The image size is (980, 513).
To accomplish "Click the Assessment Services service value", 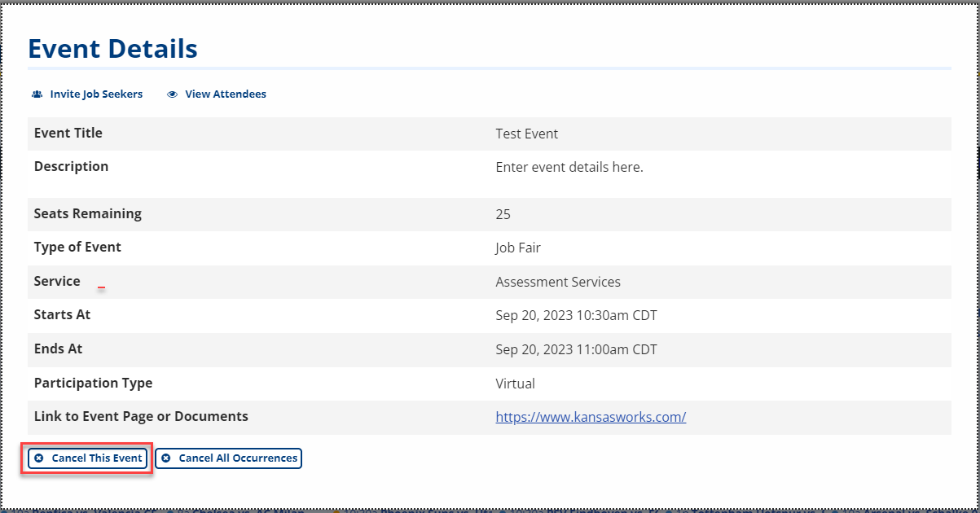I will click(557, 282).
